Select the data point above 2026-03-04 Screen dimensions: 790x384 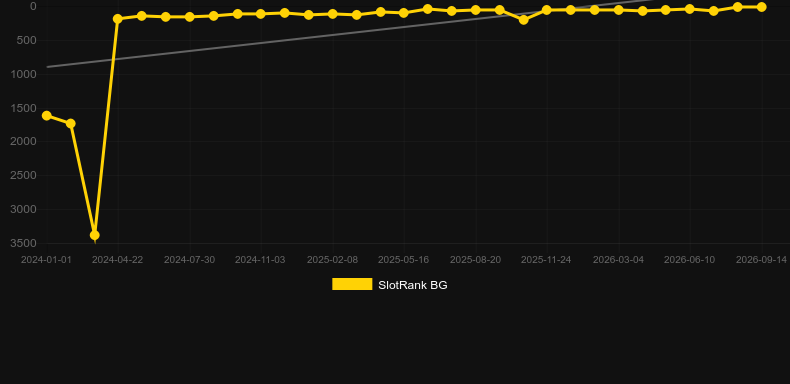pyautogui.click(x=619, y=10)
